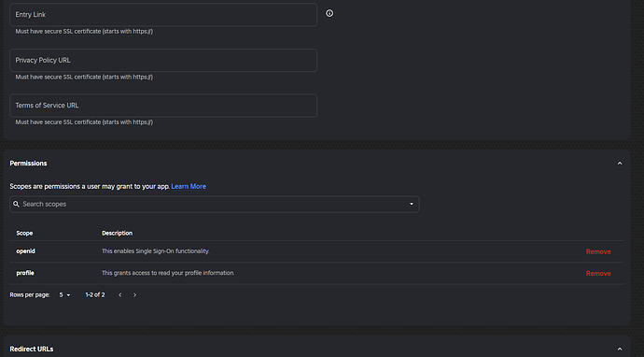The image size is (644, 357).
Task: Remove the profile scope
Action: pos(598,274)
